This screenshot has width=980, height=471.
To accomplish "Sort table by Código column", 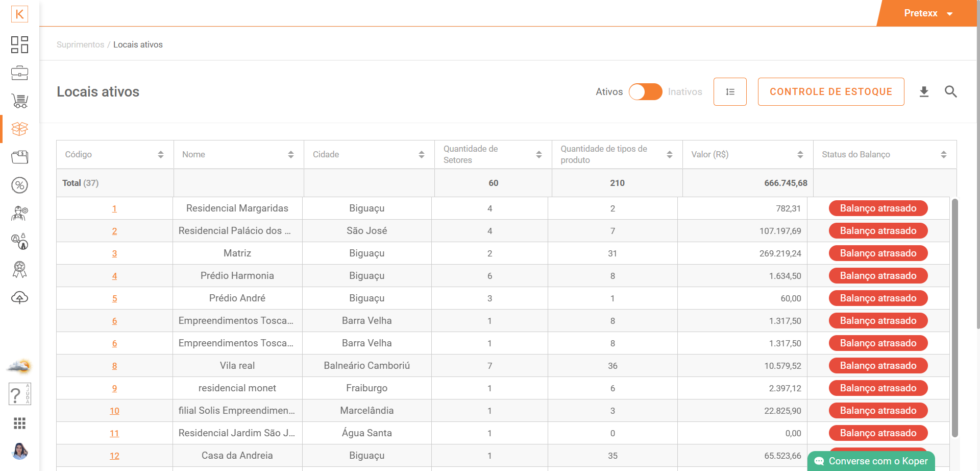I will coord(160,155).
